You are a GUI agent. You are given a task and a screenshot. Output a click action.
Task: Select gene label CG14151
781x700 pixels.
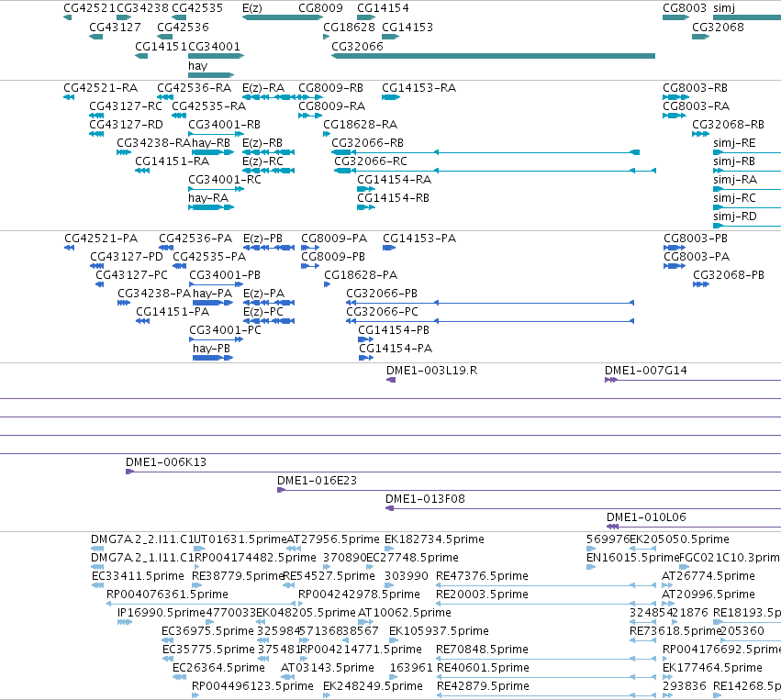point(161,46)
